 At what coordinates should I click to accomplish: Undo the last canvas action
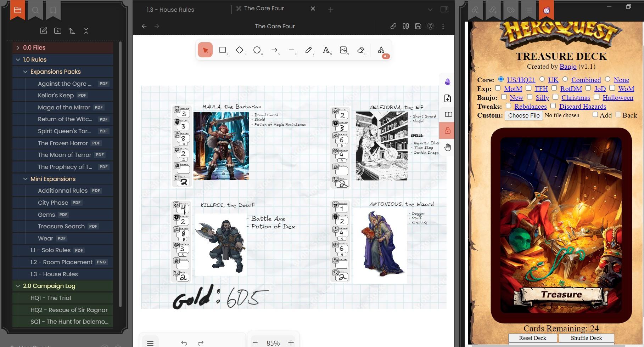click(x=184, y=343)
